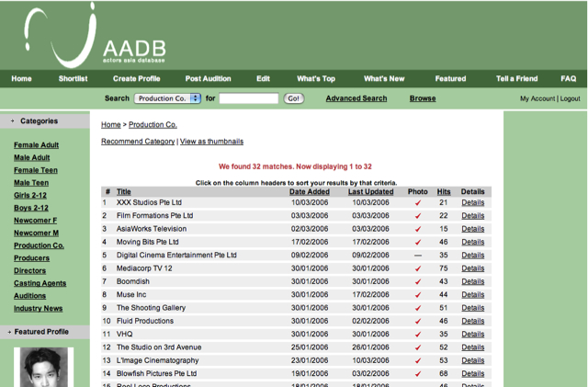This screenshot has width=588, height=387.
Task: Sort results by Last Updated
Action: point(370,192)
